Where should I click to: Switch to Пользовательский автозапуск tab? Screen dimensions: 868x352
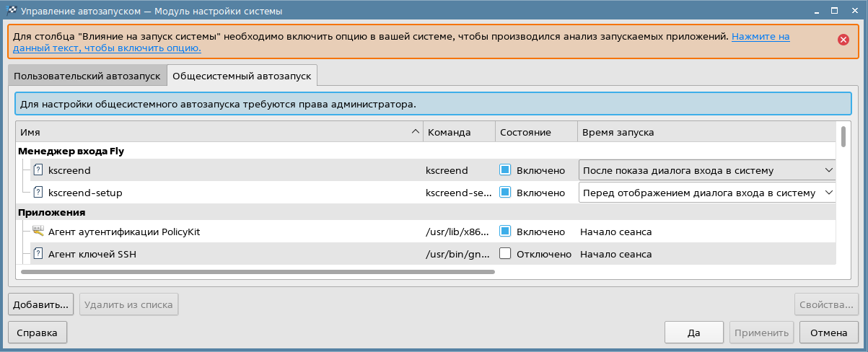coord(87,75)
